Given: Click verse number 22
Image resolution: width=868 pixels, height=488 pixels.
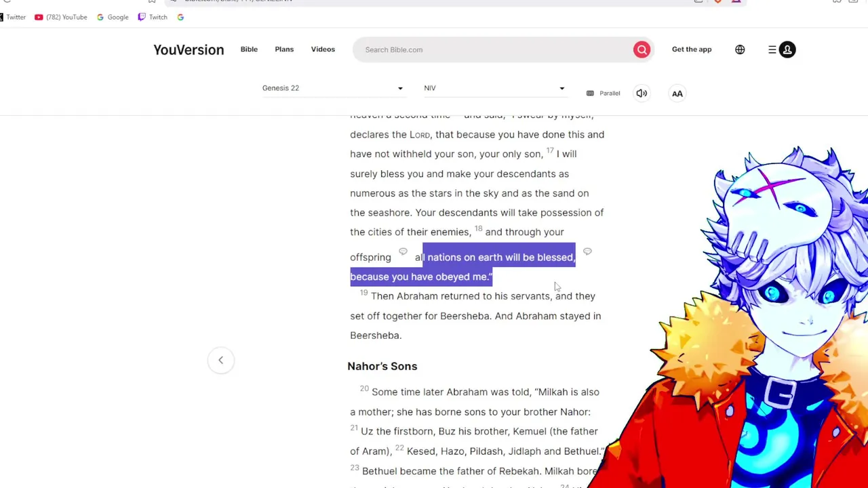Looking at the screenshot, I should coord(399,447).
